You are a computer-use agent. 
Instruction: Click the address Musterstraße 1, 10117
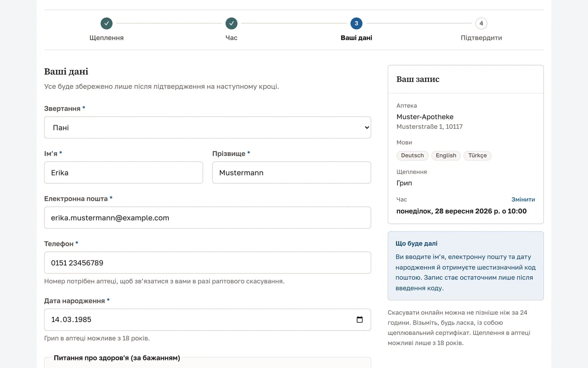point(429,127)
